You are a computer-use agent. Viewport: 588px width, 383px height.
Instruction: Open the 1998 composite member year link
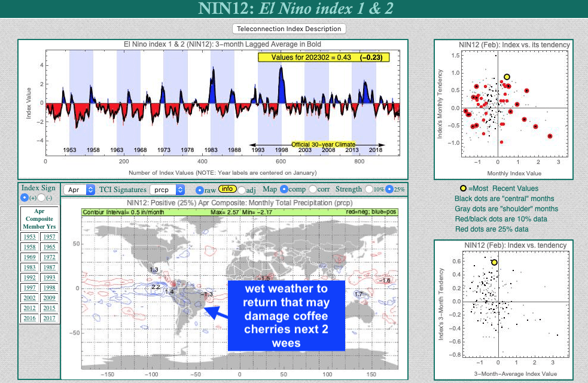[x=49, y=287]
